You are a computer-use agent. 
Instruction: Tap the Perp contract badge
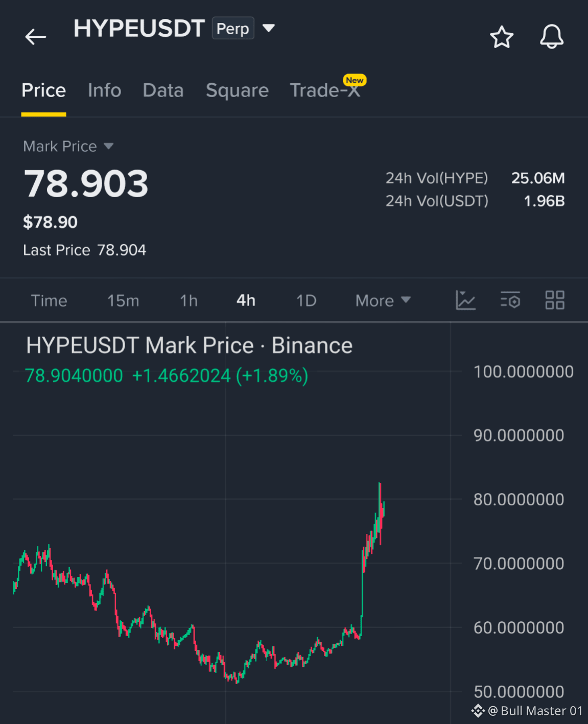click(x=233, y=29)
